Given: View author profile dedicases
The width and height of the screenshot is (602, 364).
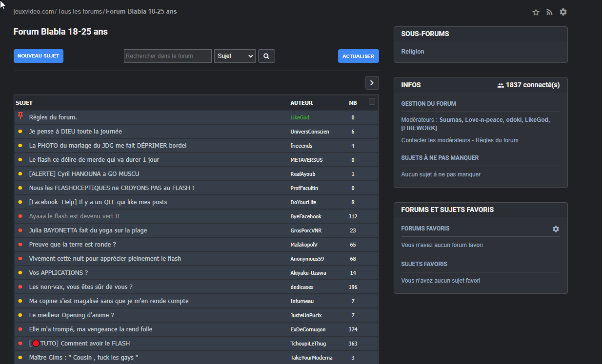Looking at the screenshot, I should pos(302,287).
